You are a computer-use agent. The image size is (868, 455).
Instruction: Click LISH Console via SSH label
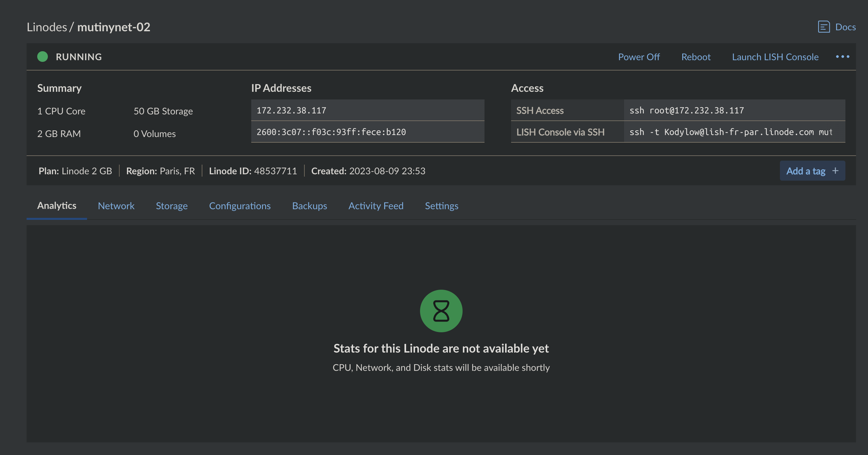(560, 132)
